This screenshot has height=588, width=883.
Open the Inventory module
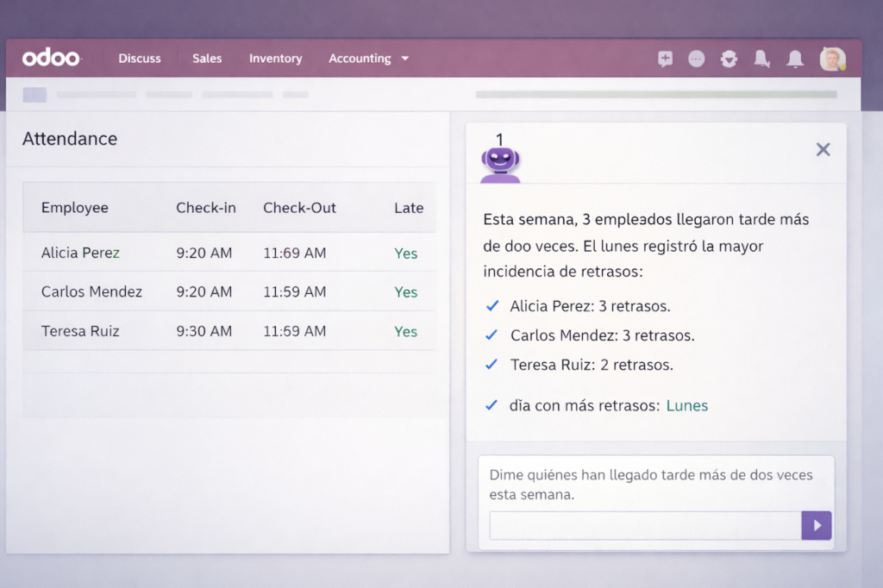coord(275,59)
